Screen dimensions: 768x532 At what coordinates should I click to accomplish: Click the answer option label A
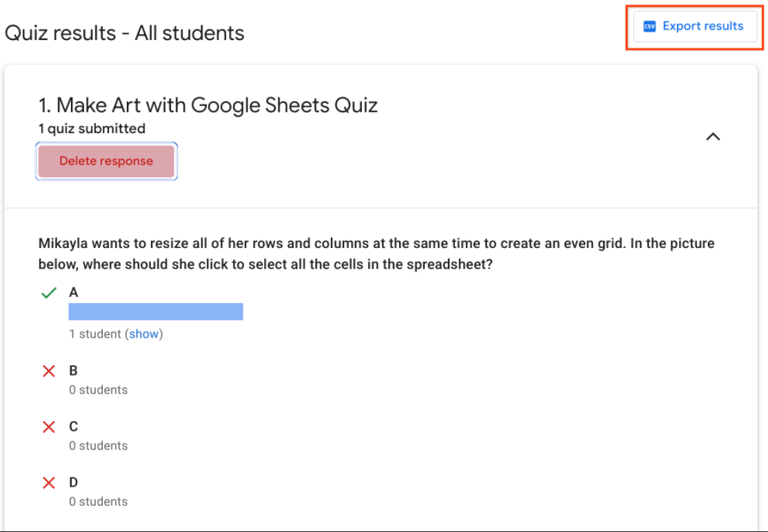(74, 293)
